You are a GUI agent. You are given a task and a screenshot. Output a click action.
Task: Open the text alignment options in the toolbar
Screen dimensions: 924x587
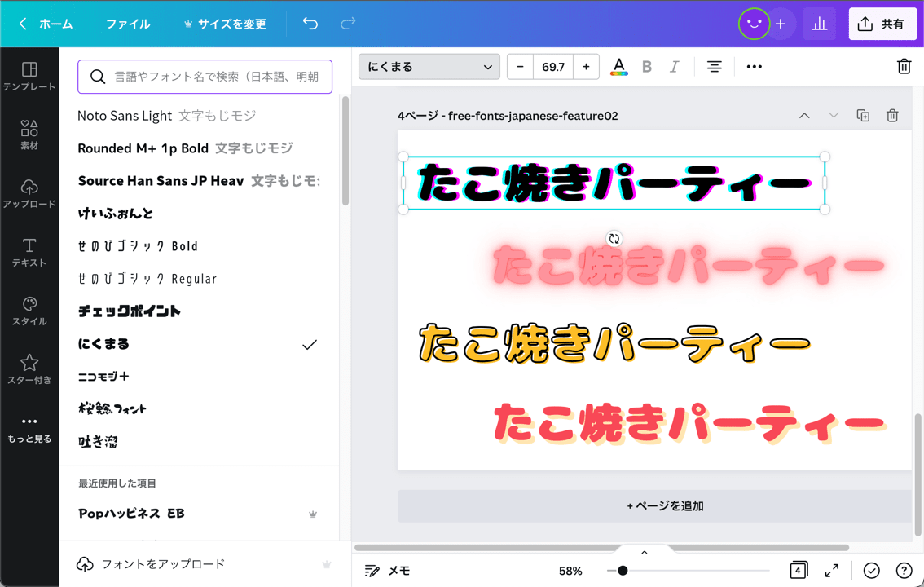tap(714, 66)
